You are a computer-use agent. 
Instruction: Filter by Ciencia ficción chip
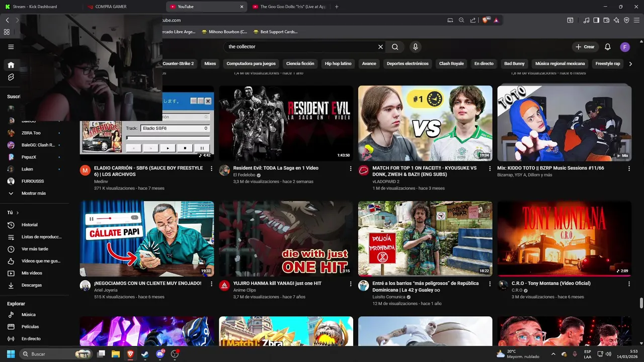coord(300,64)
